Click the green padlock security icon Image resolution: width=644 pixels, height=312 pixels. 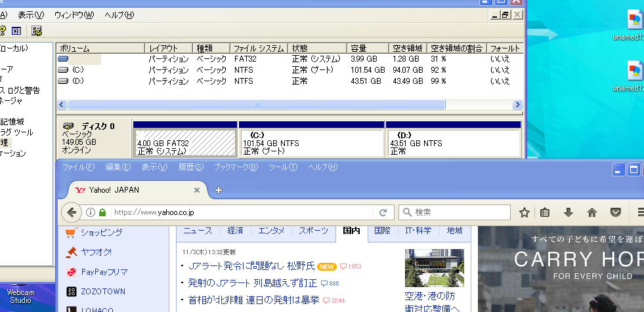(x=102, y=212)
